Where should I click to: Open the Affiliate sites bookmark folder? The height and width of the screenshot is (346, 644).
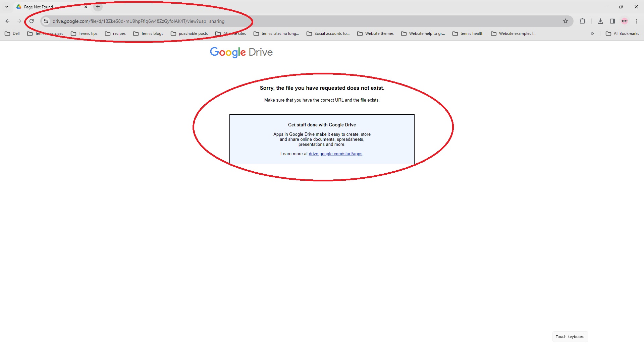click(231, 34)
